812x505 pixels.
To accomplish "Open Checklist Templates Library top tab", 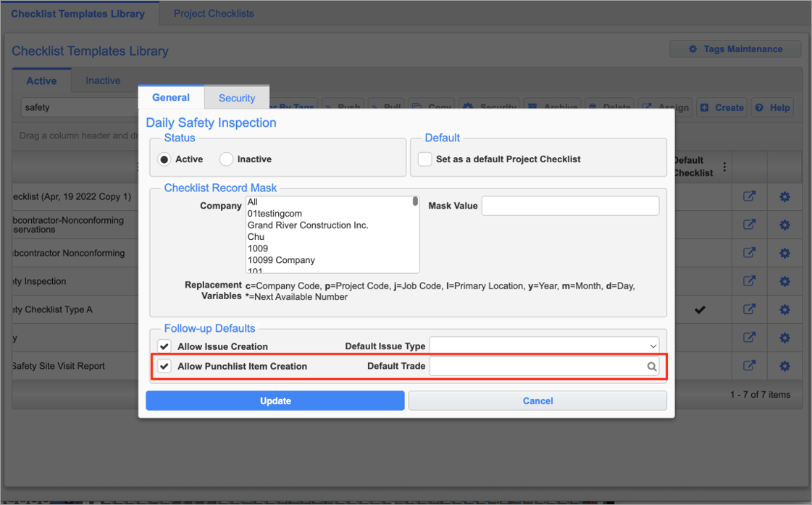I will (x=78, y=14).
